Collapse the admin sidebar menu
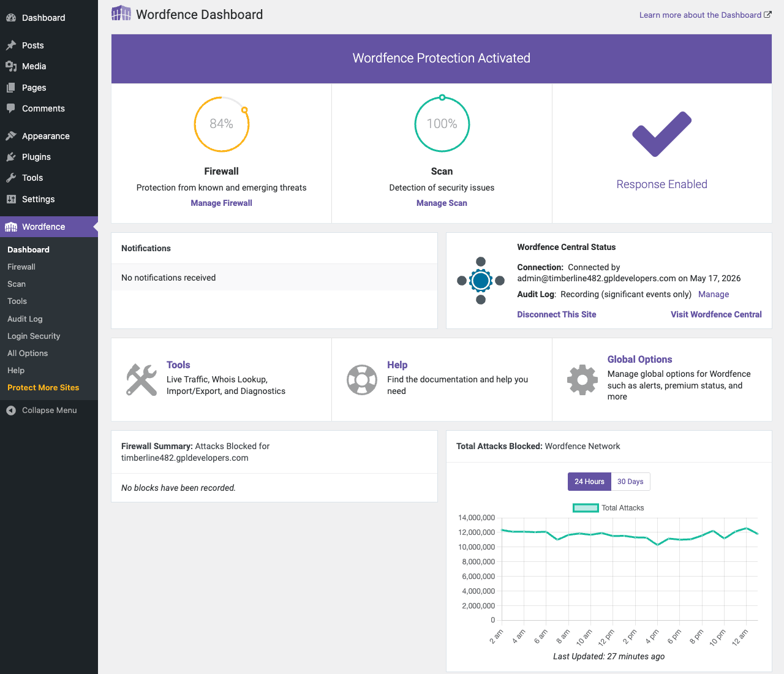The image size is (784, 674). click(x=49, y=411)
